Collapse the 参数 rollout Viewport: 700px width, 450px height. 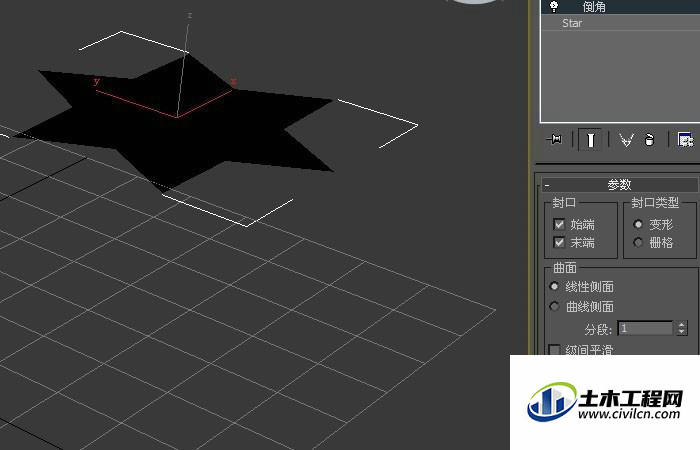pos(620,184)
